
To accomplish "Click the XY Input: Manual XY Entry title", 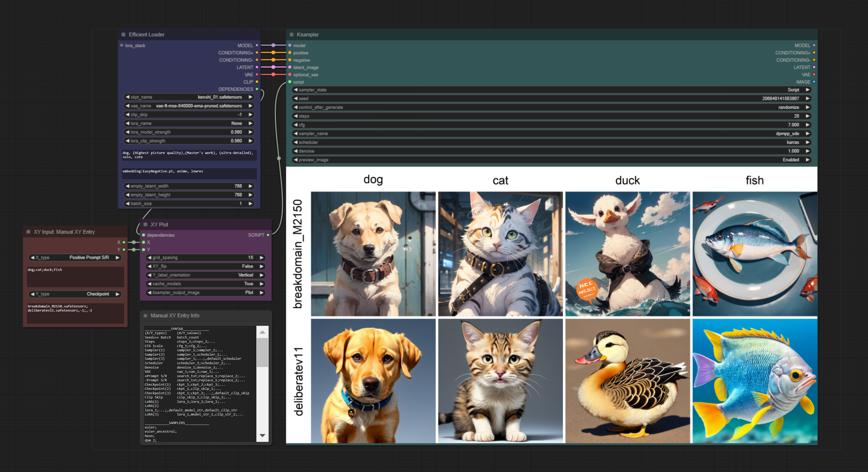I will pyautogui.click(x=64, y=232).
